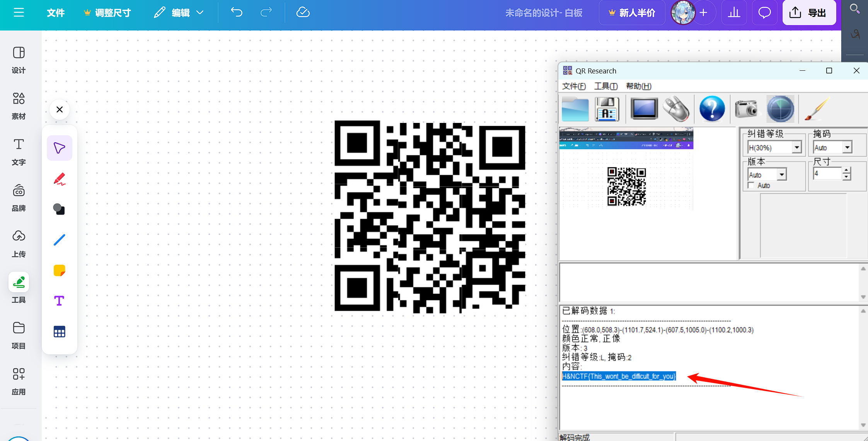Increase 尺寸 with up stepper arrow
The height and width of the screenshot is (441, 868).
pos(846,170)
